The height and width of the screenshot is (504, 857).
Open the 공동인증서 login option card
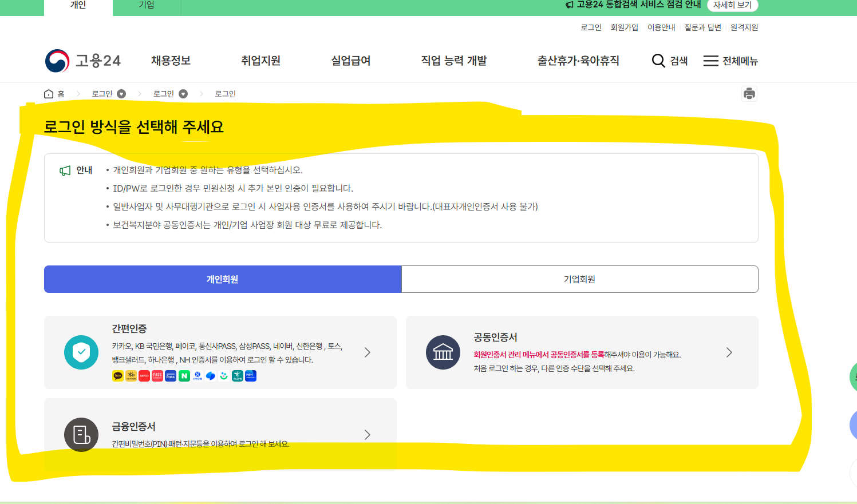[582, 352]
